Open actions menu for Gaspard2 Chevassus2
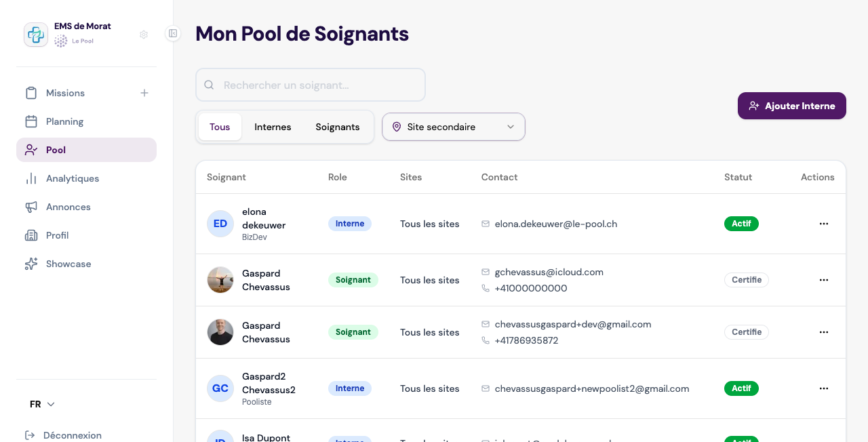 (x=824, y=388)
